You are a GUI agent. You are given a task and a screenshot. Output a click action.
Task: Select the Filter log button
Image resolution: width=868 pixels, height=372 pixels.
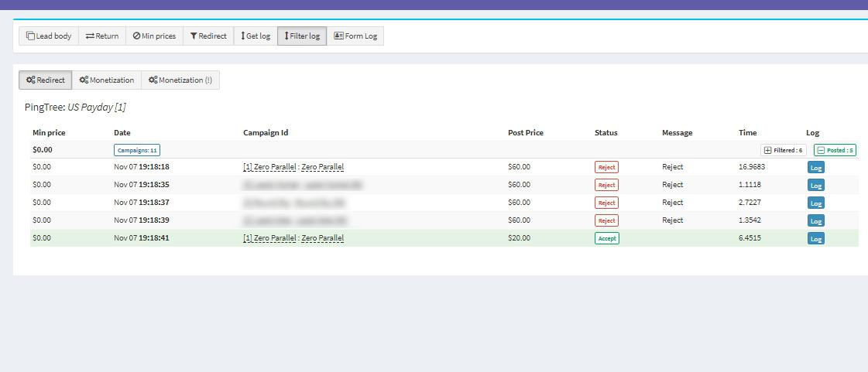[302, 36]
